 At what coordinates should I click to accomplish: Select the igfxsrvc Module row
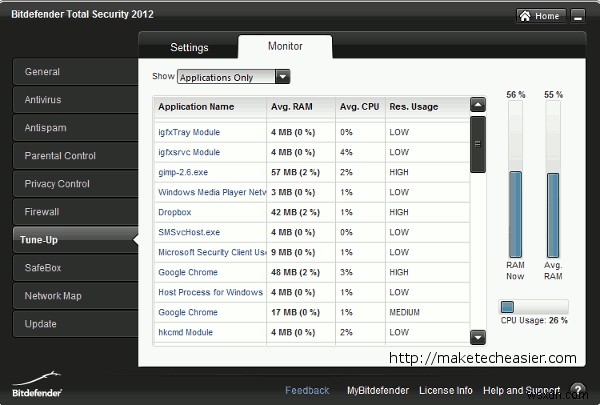coord(312,152)
